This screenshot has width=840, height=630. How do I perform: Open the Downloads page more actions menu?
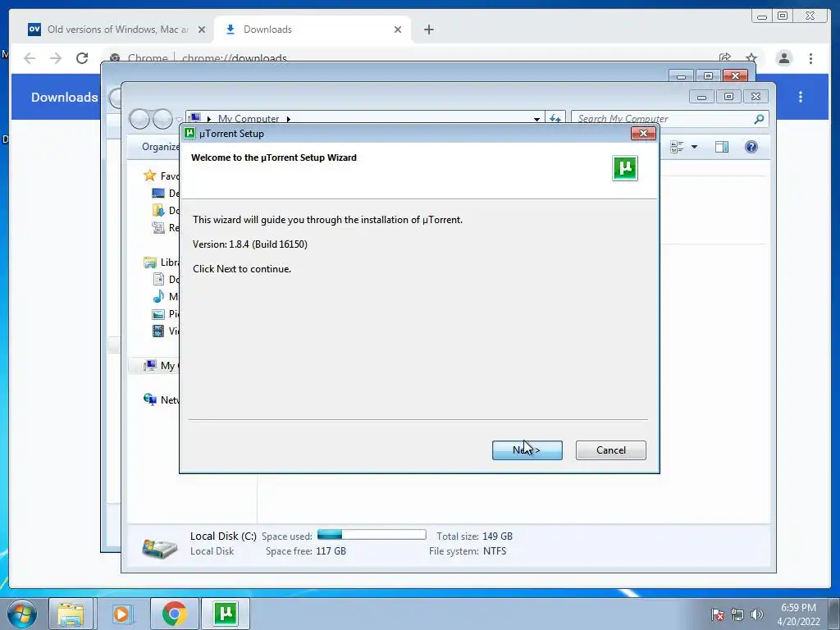tap(801, 97)
